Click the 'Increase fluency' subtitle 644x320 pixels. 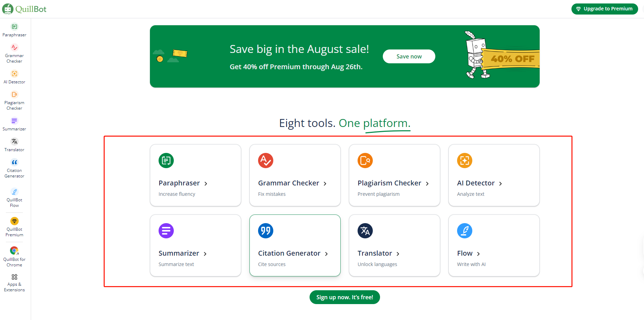177,194
